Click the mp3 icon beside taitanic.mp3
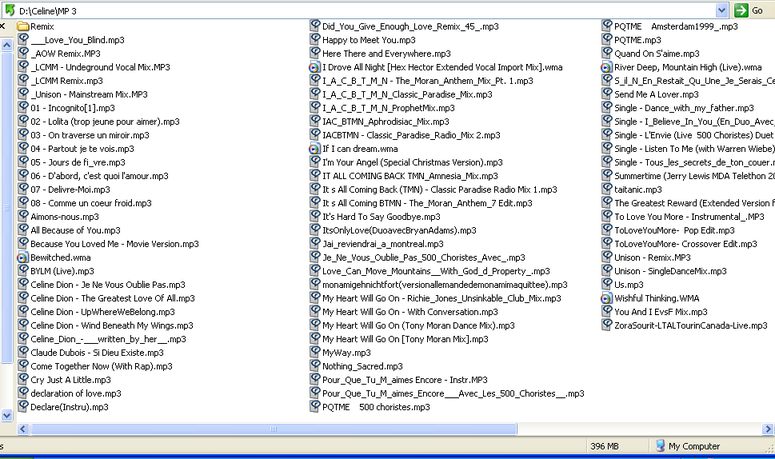The height and width of the screenshot is (459, 775). coord(607,189)
